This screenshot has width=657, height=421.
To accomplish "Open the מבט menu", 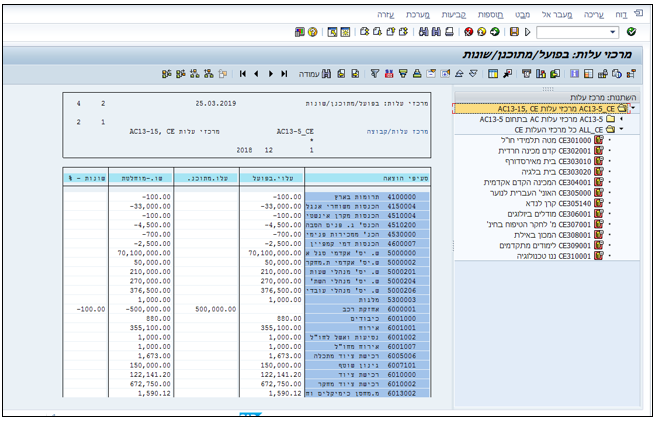I will [522, 15].
